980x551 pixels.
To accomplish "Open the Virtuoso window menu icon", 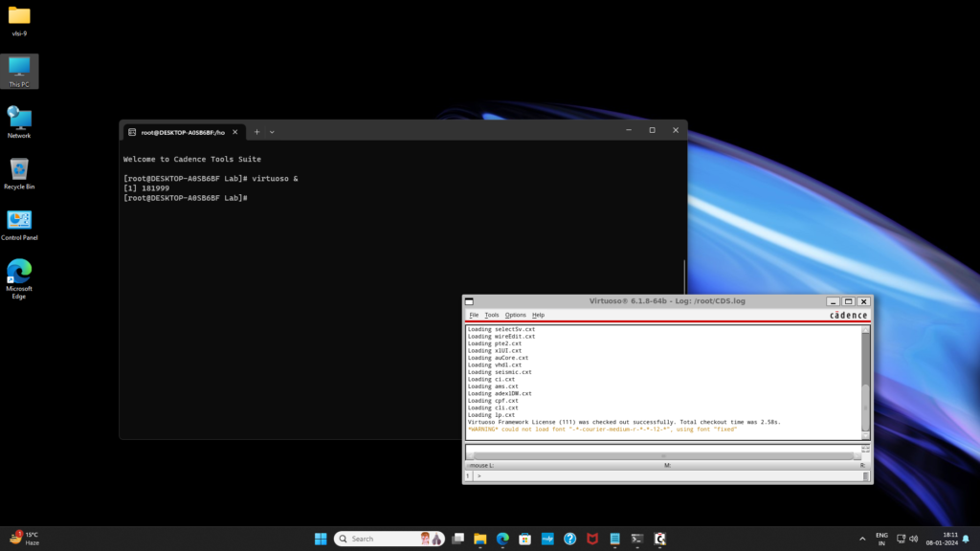I will [x=469, y=301].
